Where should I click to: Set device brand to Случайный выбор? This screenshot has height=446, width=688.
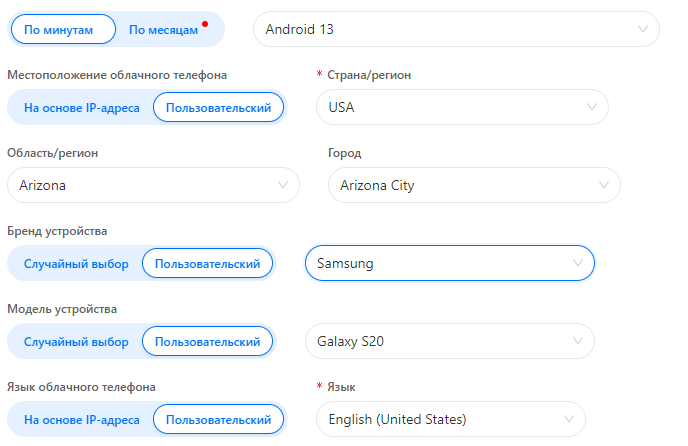click(x=76, y=264)
